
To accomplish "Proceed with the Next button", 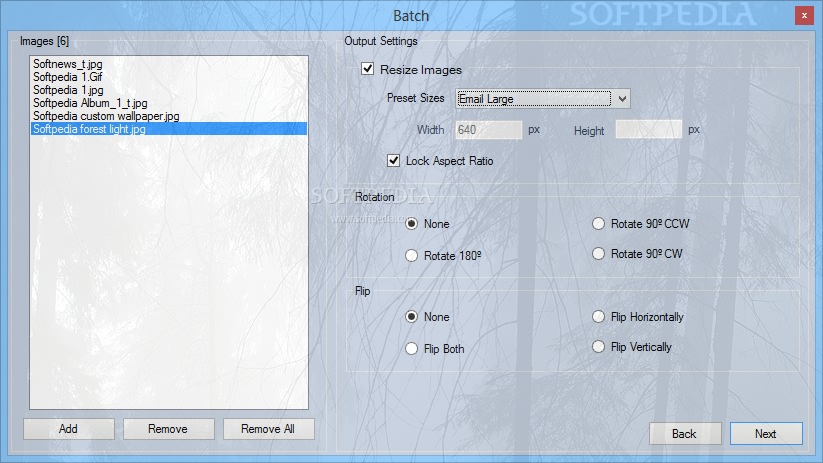I will tap(766, 434).
